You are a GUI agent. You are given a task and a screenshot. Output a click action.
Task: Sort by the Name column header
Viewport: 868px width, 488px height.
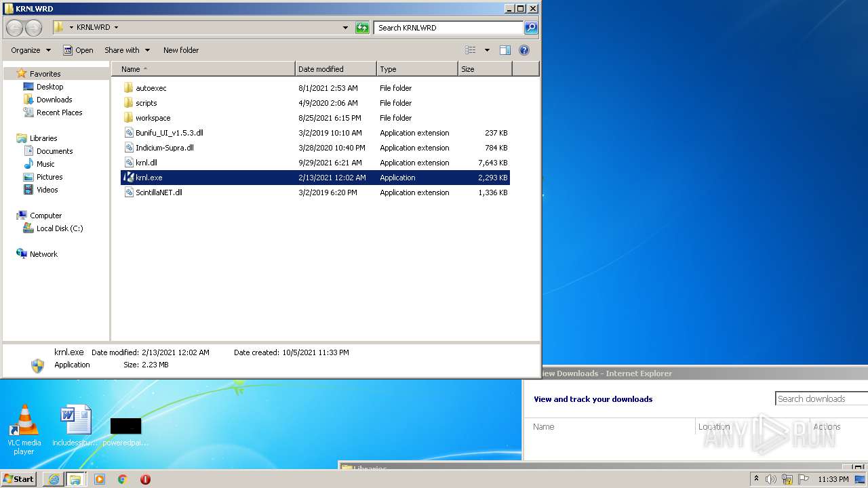[203, 69]
